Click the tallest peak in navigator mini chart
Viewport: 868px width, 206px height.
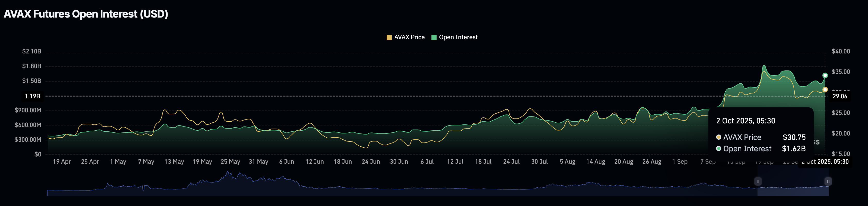coord(228,173)
